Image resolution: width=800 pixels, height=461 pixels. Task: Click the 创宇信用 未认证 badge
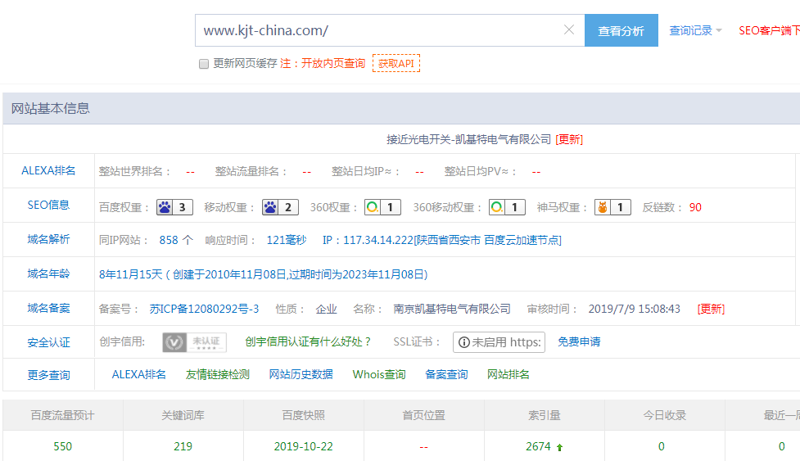pyautogui.click(x=194, y=342)
